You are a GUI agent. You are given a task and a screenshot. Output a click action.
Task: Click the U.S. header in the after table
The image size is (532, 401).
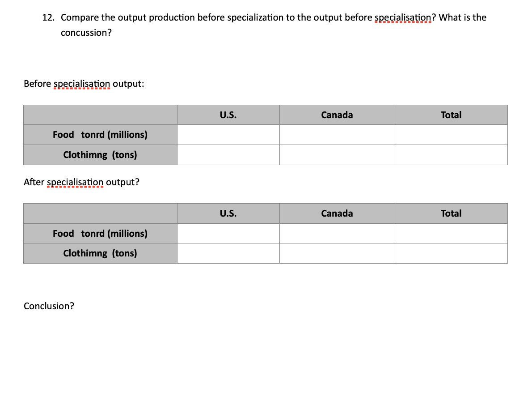click(228, 213)
